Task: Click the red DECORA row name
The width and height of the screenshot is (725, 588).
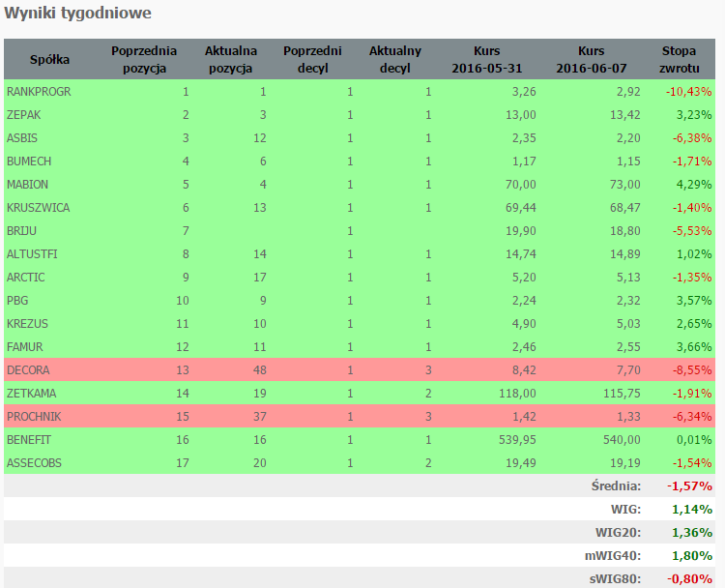Action: pos(28,370)
